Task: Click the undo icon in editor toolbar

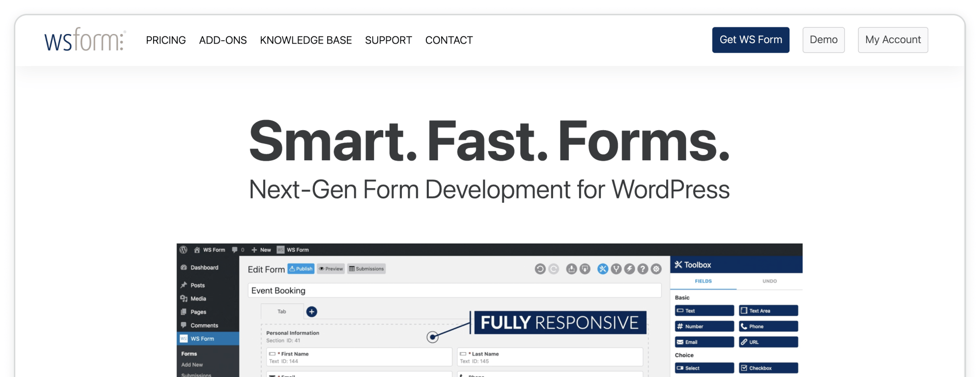Action: [540, 269]
